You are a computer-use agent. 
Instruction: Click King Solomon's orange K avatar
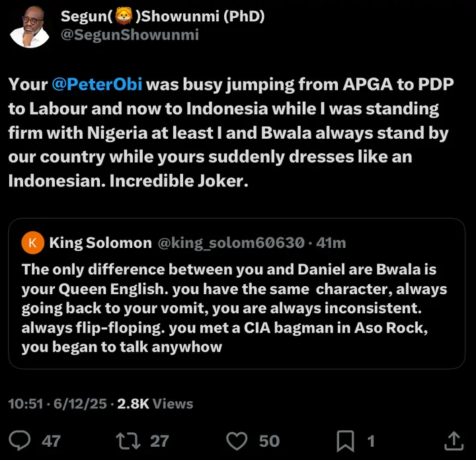point(32,243)
